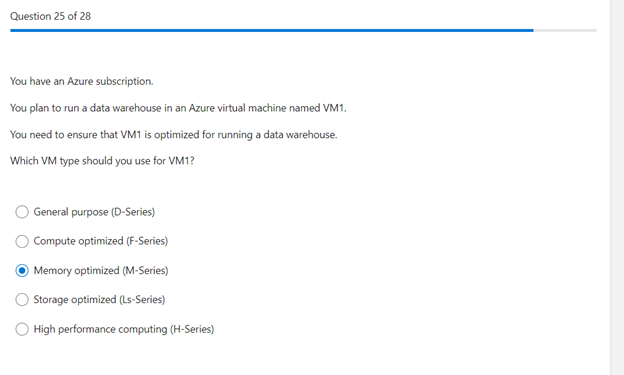Click the "Memory optimized (M-Series)" answer label

point(101,271)
